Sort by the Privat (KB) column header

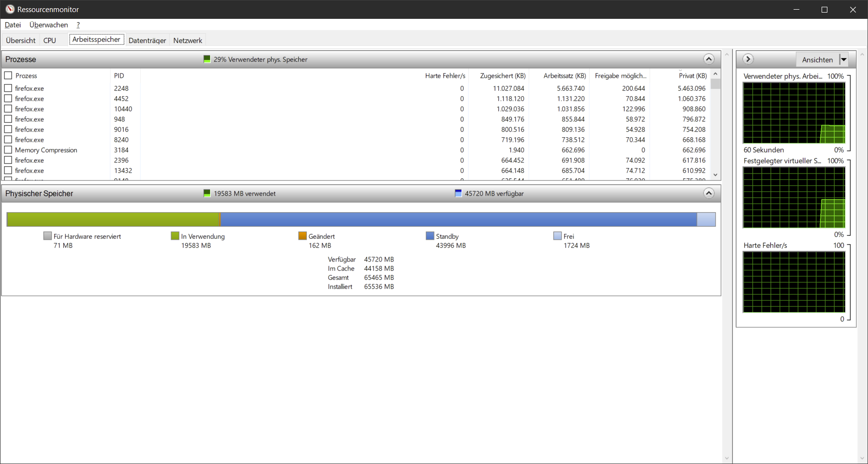[x=692, y=75]
